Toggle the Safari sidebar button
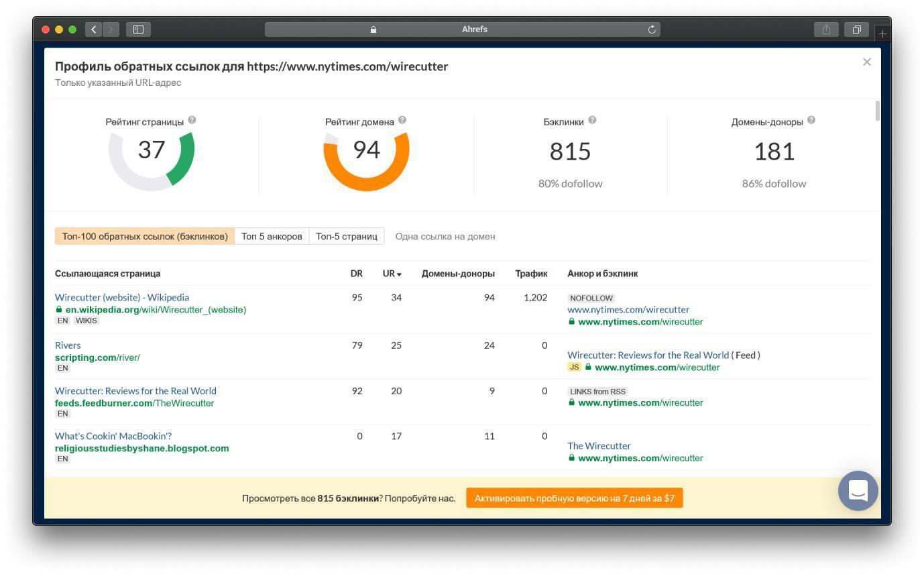 (x=138, y=30)
